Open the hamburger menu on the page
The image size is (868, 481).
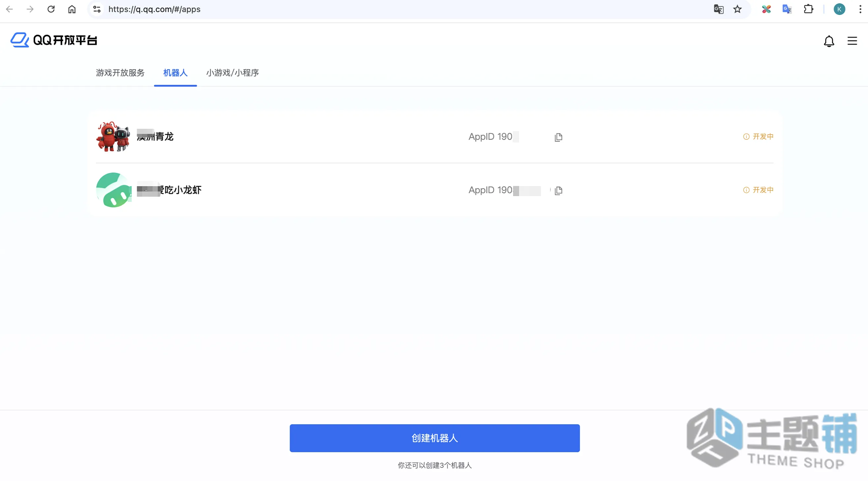(x=852, y=41)
